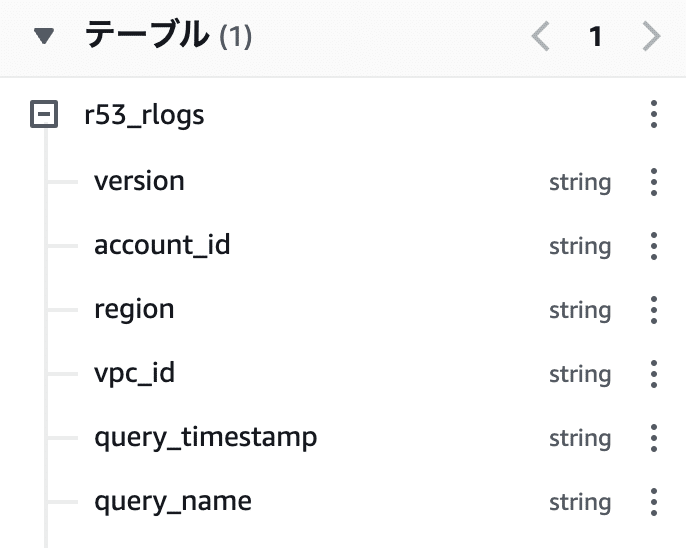Select the region column
Viewport: 686px width, 548px height.
[x=134, y=310]
